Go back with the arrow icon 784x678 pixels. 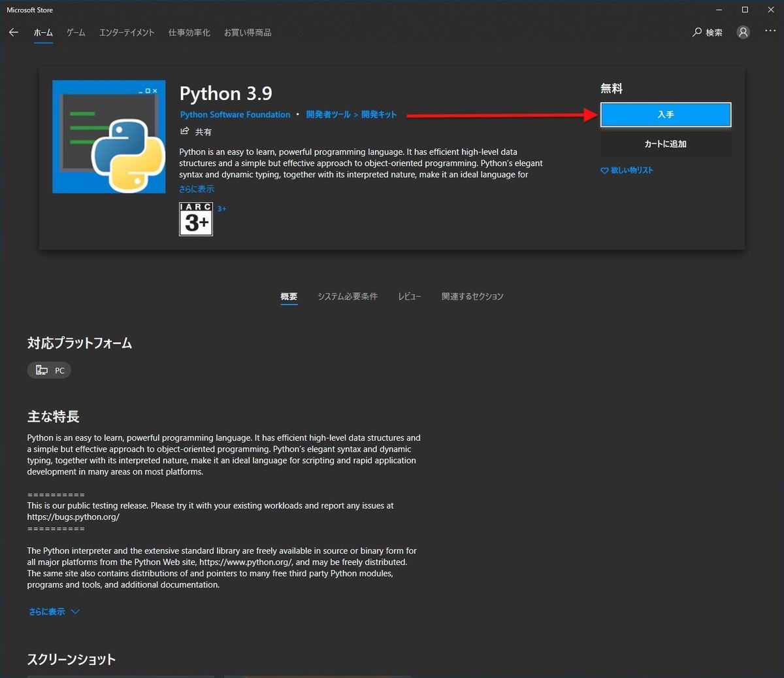14,32
